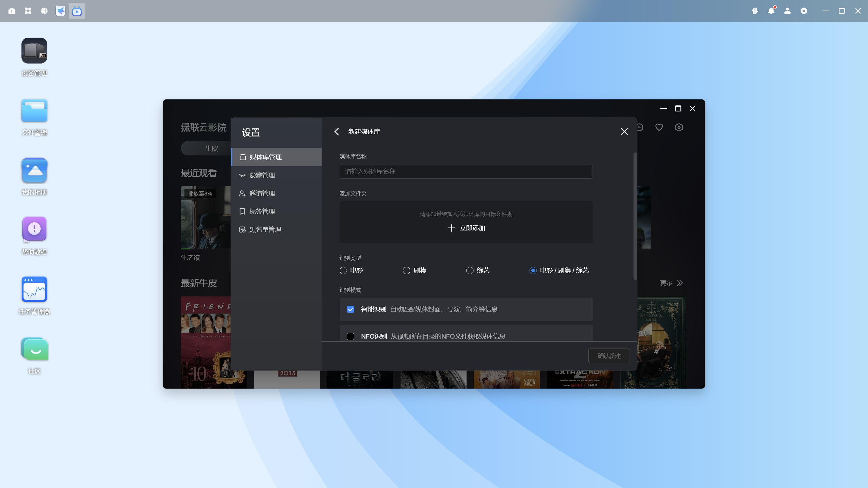Select 黑名单管理 in settings sidebar
The width and height of the screenshot is (868, 488).
click(x=276, y=229)
